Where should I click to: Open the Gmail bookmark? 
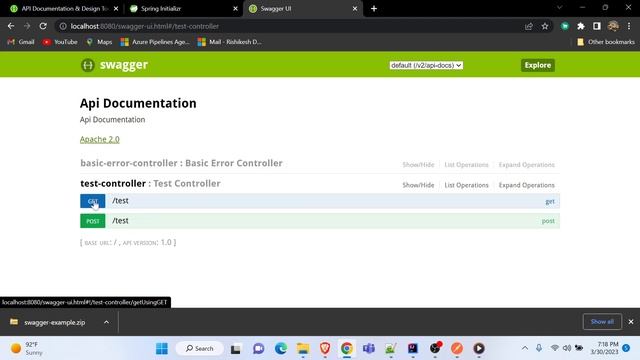[x=21, y=42]
